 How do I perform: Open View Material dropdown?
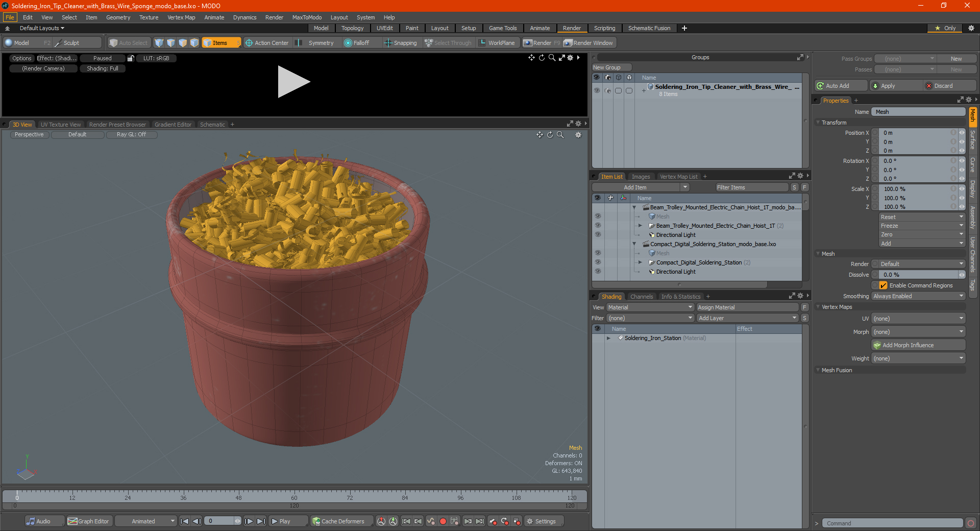(x=650, y=307)
